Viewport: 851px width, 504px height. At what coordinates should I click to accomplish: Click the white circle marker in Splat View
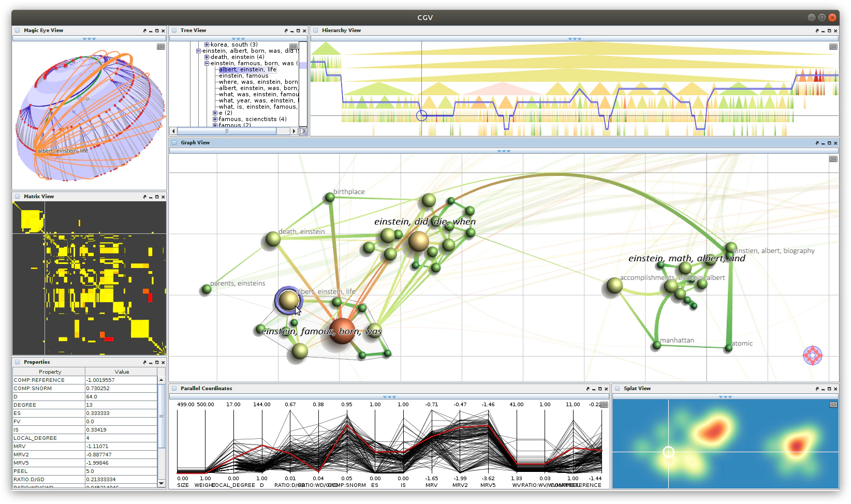[x=668, y=452]
